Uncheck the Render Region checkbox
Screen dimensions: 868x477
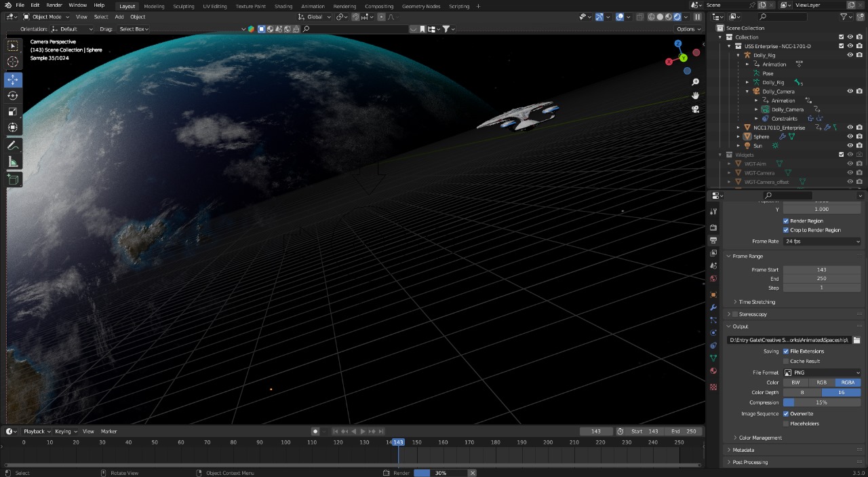(786, 221)
